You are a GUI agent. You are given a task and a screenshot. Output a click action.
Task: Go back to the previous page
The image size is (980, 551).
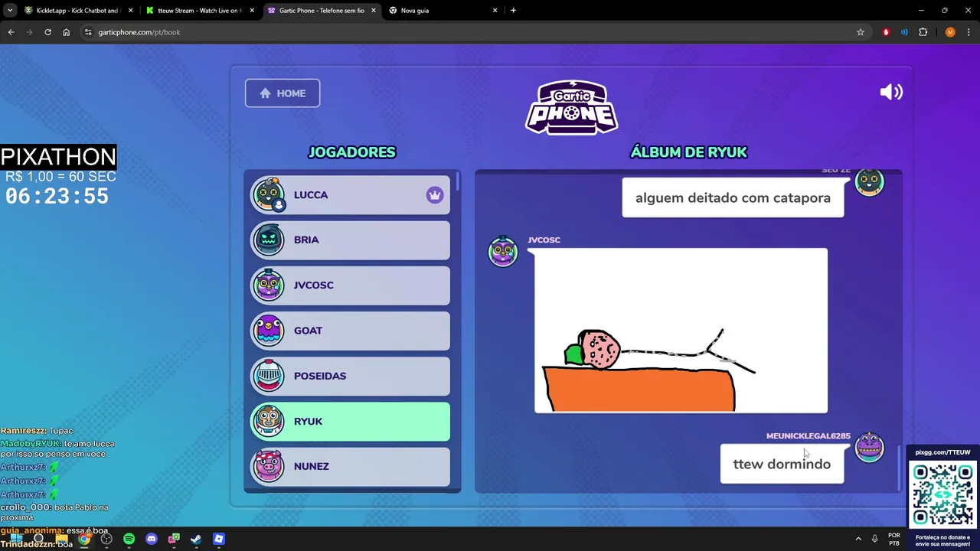tap(11, 32)
